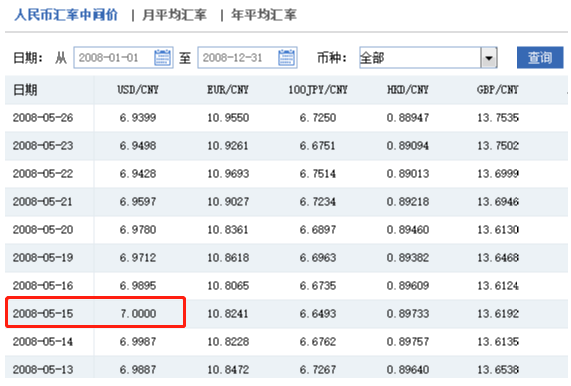Click EUR/CNY value 10.8065
Image resolution: width=571 pixels, height=386 pixels.
(228, 286)
